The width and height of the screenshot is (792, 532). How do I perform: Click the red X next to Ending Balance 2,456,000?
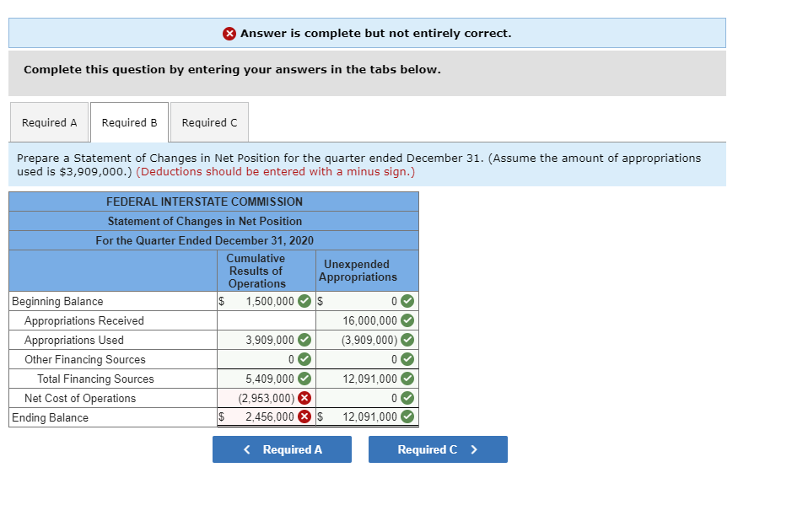click(303, 416)
